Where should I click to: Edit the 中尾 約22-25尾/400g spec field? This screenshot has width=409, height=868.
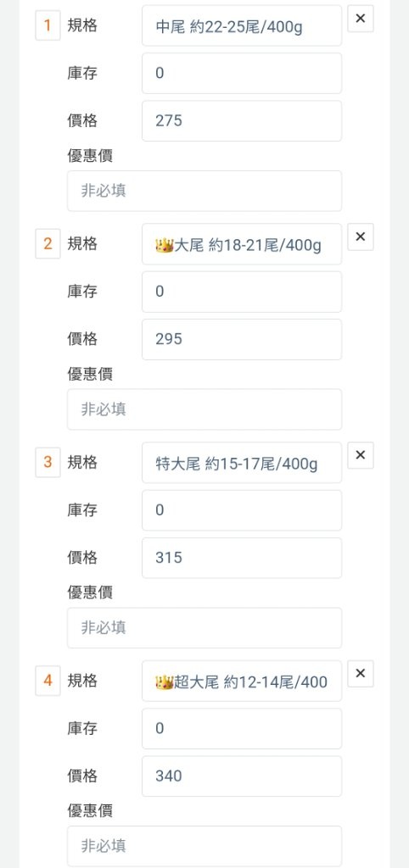242,25
